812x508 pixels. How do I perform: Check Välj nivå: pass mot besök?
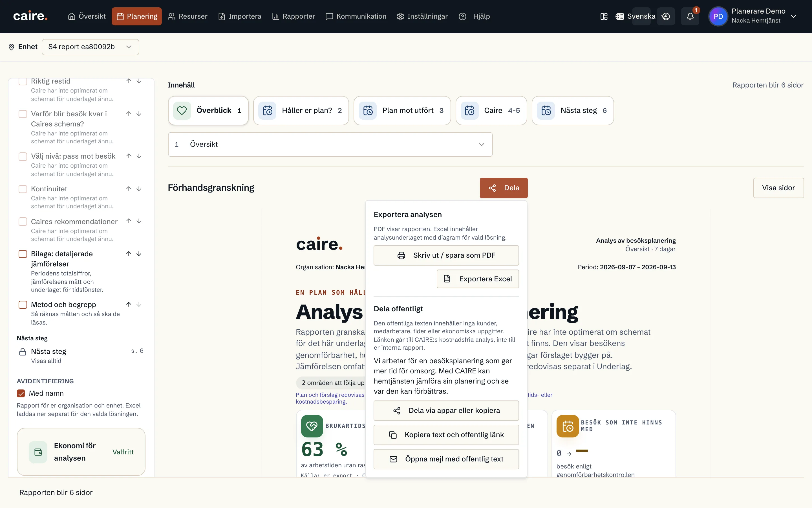(23, 157)
